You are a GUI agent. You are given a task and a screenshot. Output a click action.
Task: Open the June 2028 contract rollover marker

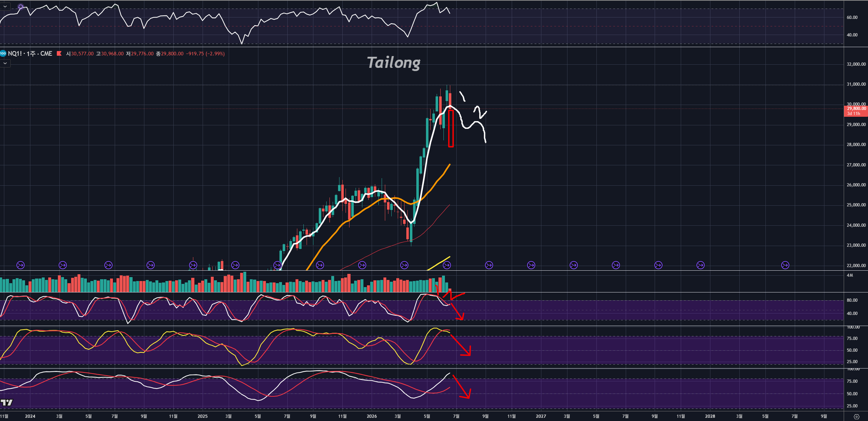click(785, 265)
